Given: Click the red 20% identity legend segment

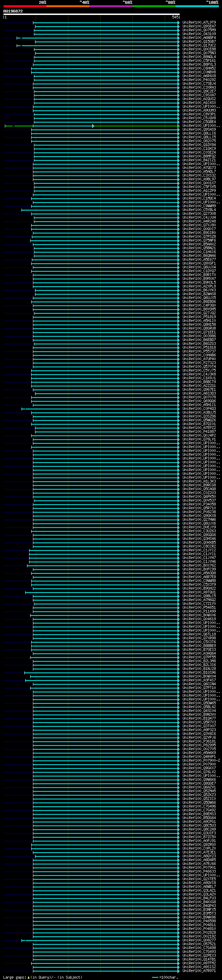Looking at the screenshot, I should click(x=25, y=6).
